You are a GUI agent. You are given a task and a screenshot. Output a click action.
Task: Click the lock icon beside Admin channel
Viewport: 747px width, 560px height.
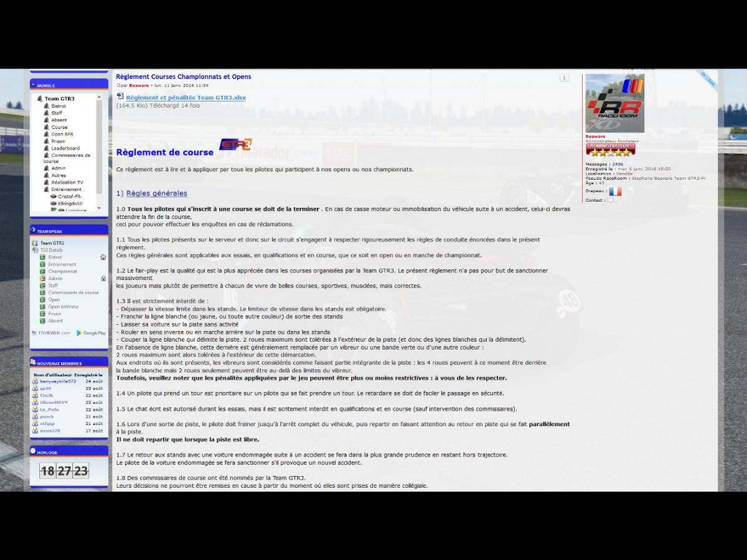(103, 278)
